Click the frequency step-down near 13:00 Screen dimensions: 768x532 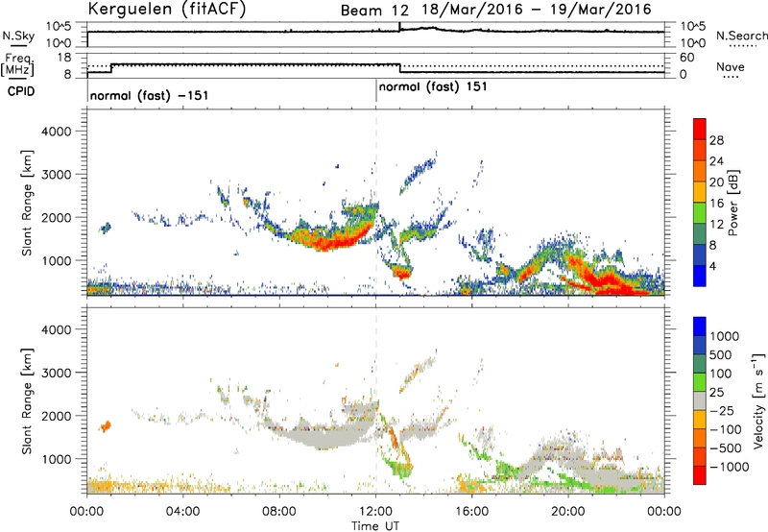[x=399, y=68]
